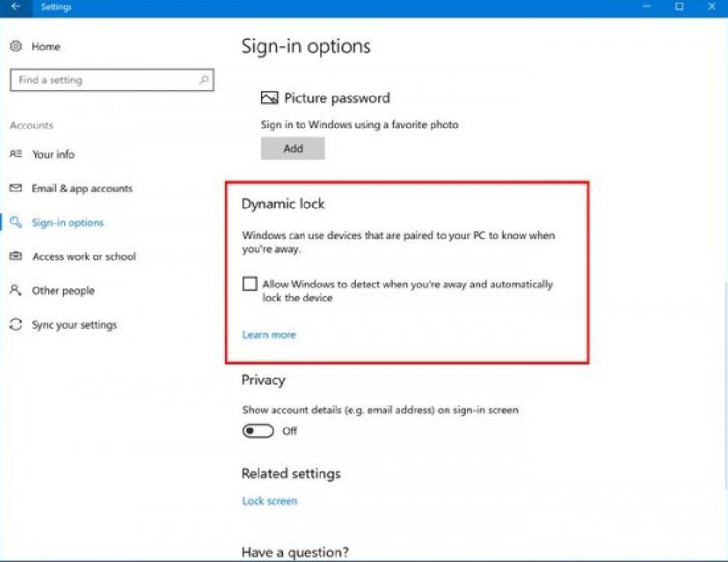Image resolution: width=728 pixels, height=562 pixels.
Task: Open Sign-in options in sidebar
Action: tap(68, 222)
